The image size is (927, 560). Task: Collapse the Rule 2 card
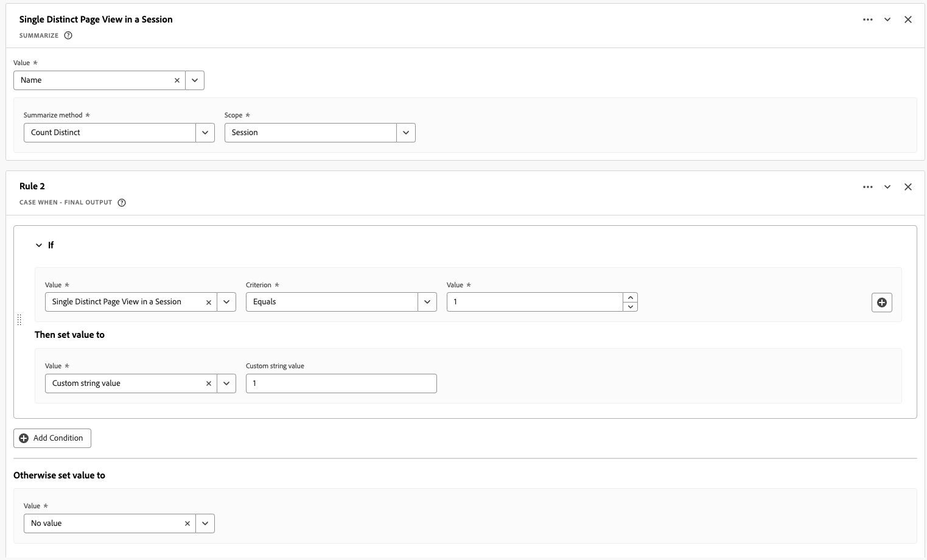tap(887, 187)
